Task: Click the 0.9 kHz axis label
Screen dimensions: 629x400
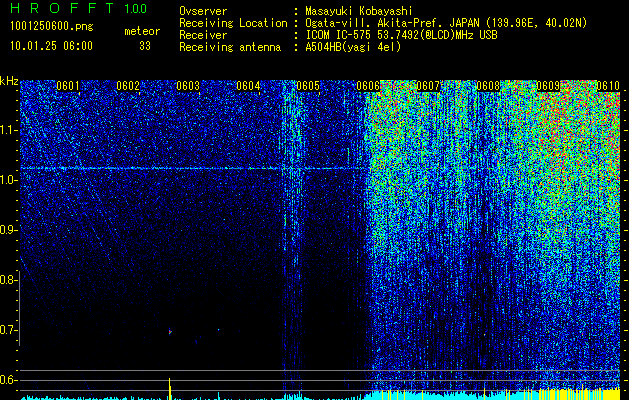Action: point(8,230)
